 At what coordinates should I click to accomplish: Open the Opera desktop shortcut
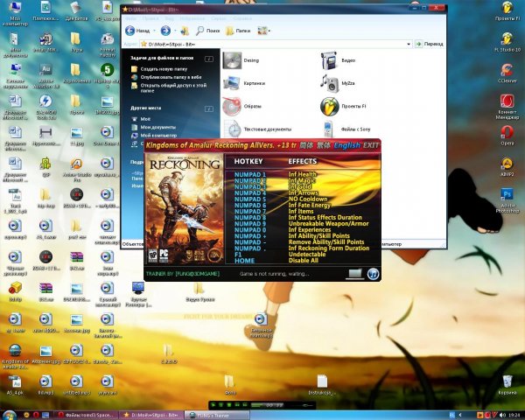click(x=507, y=136)
